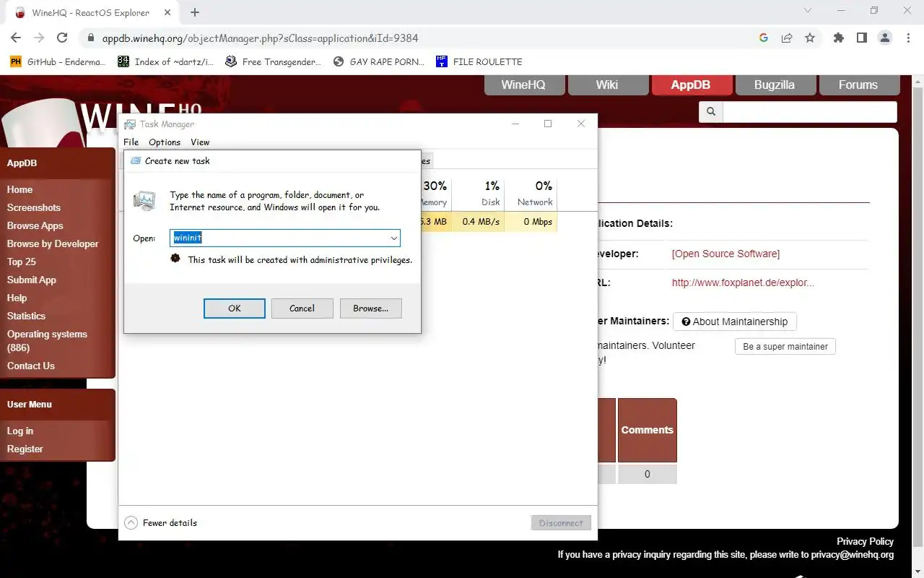Click the browser forward arrow
Image resolution: width=924 pixels, height=578 pixels.
coord(39,38)
